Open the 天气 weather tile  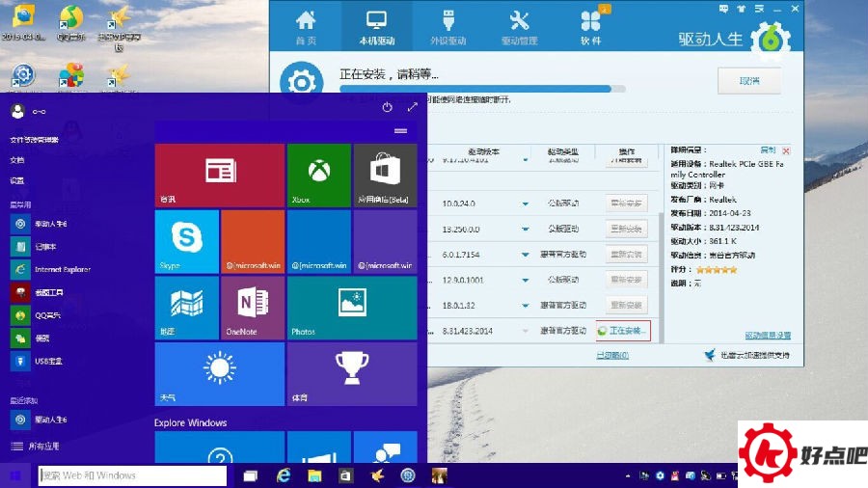click(220, 374)
